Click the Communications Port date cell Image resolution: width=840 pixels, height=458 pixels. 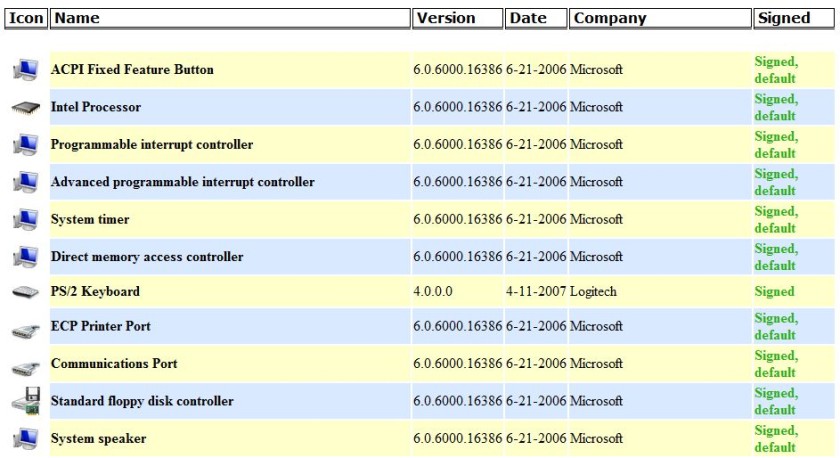(536, 364)
